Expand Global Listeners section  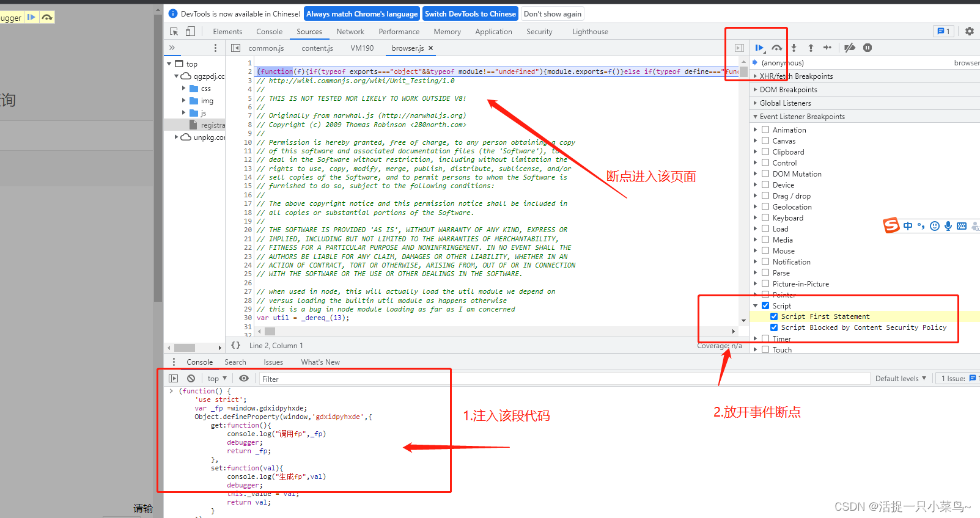tap(864, 103)
